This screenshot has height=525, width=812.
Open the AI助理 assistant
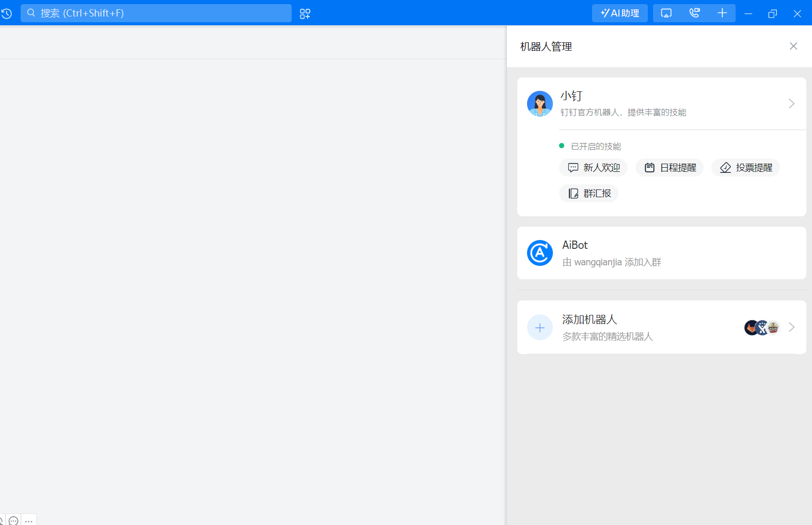tap(620, 13)
